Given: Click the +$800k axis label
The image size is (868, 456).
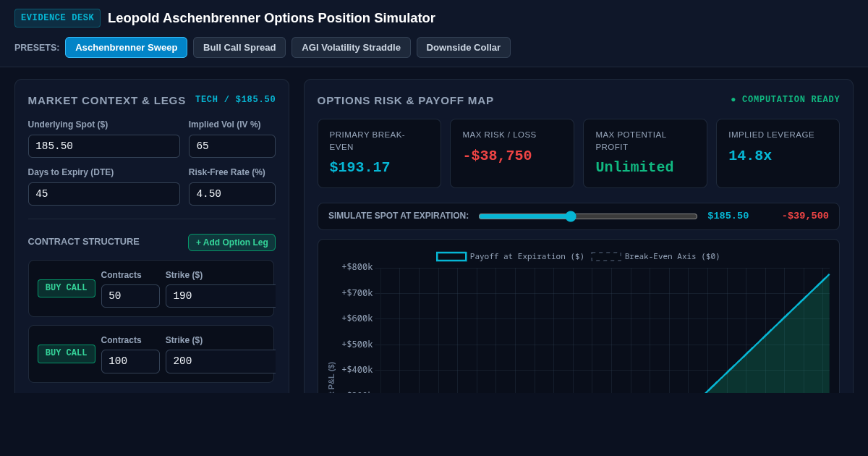Looking at the screenshot, I should tap(357, 267).
